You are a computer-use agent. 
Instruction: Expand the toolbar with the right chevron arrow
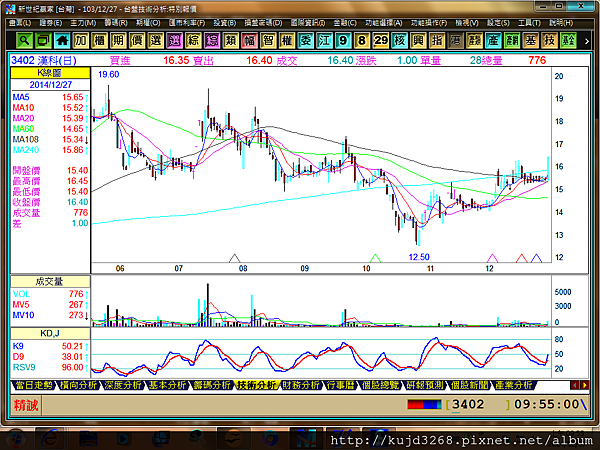pos(587,41)
